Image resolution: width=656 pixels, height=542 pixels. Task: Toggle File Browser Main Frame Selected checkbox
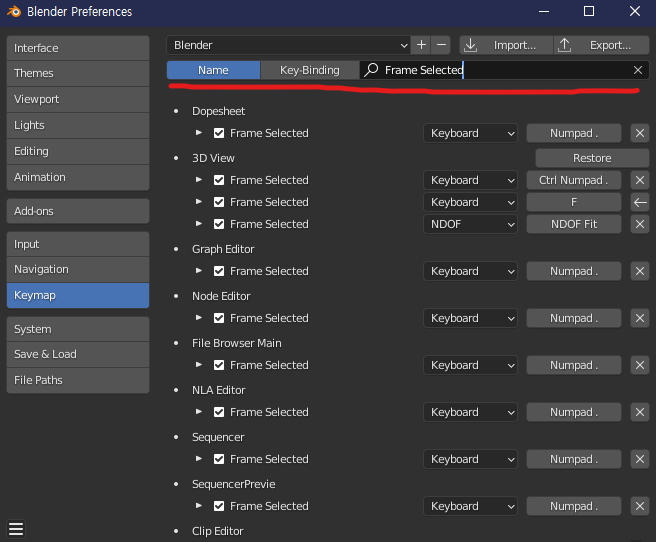tap(219, 365)
